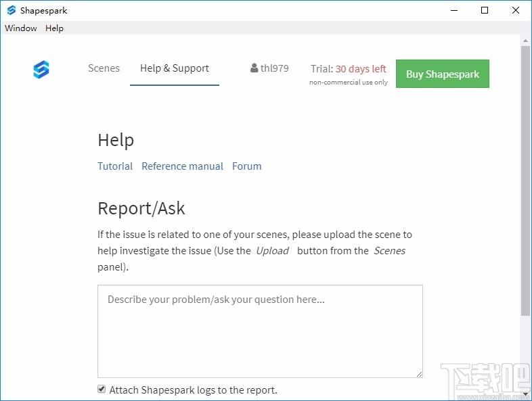Maximize the Shapespark window
Image resolution: width=532 pixels, height=401 pixels.
[485, 10]
